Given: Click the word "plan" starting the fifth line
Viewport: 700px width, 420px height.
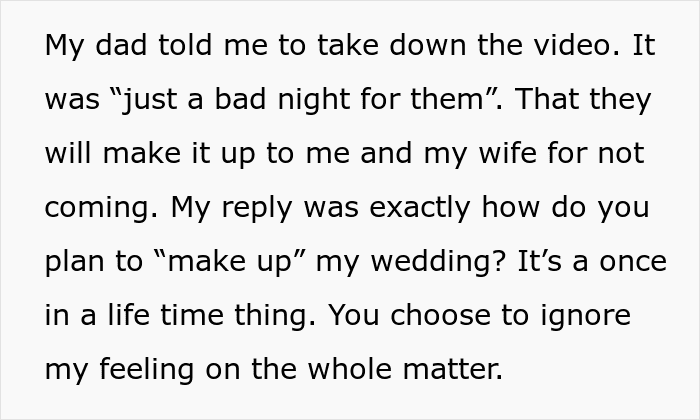Looking at the screenshot, I should 77,263.
